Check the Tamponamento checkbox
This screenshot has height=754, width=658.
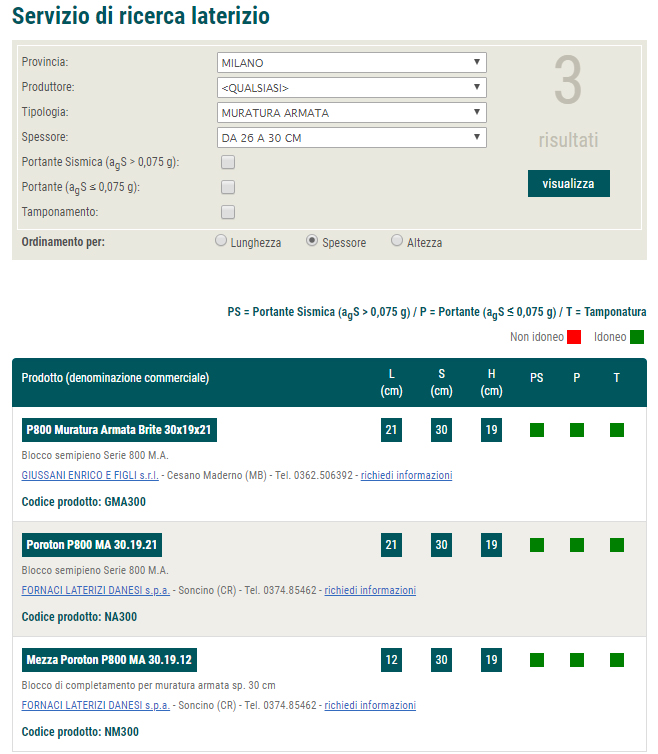228,212
